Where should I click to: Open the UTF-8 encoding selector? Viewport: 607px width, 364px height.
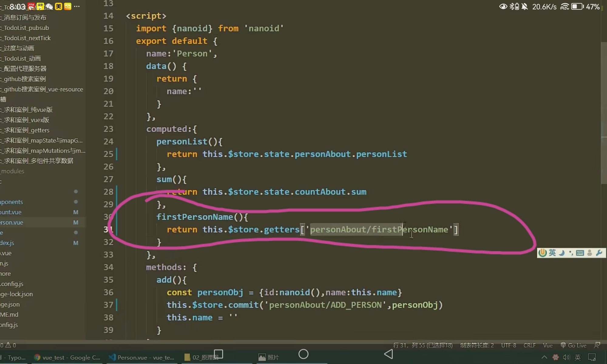tap(508, 345)
